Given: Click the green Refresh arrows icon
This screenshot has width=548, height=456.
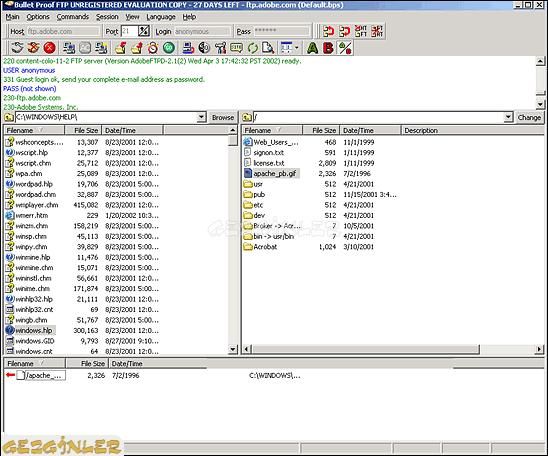Looking at the screenshot, I should click(x=252, y=48).
